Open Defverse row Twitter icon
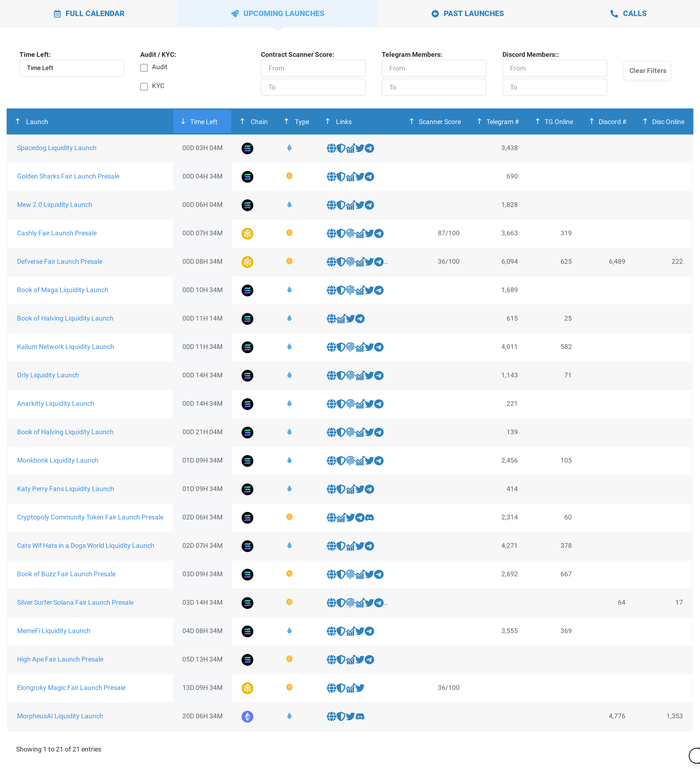Screen dimensions: 700x769 coord(369,262)
